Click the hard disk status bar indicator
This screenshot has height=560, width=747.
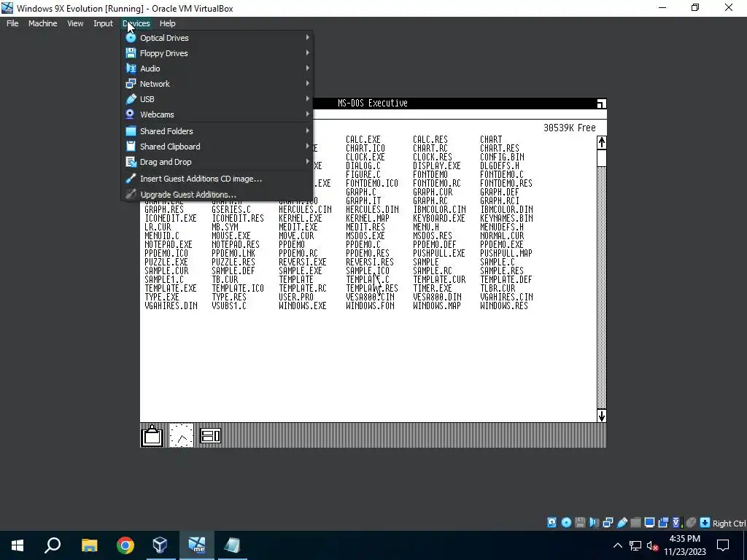[x=551, y=522]
